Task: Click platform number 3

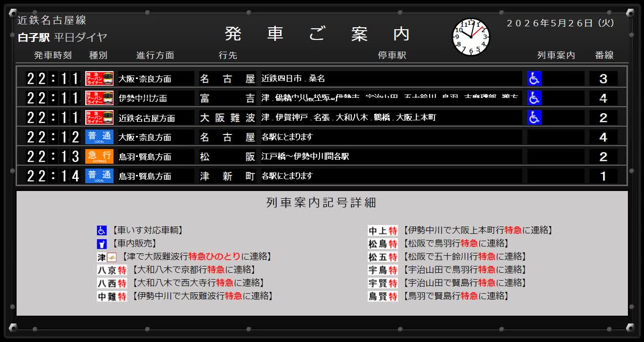Action: coord(604,78)
